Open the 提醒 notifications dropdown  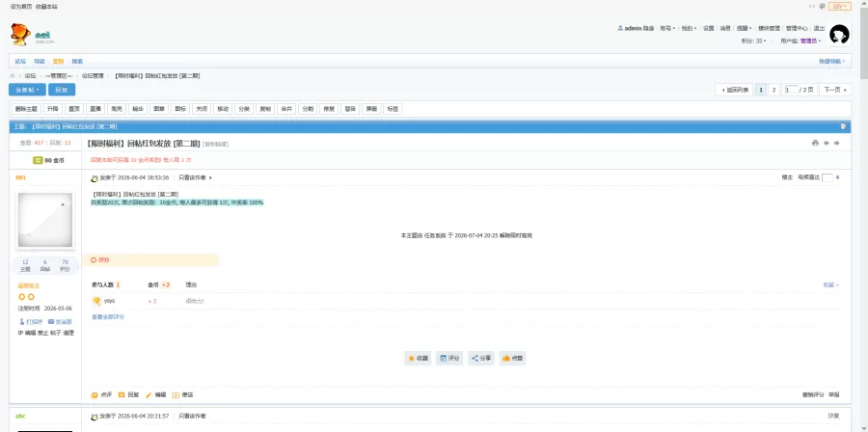(744, 28)
